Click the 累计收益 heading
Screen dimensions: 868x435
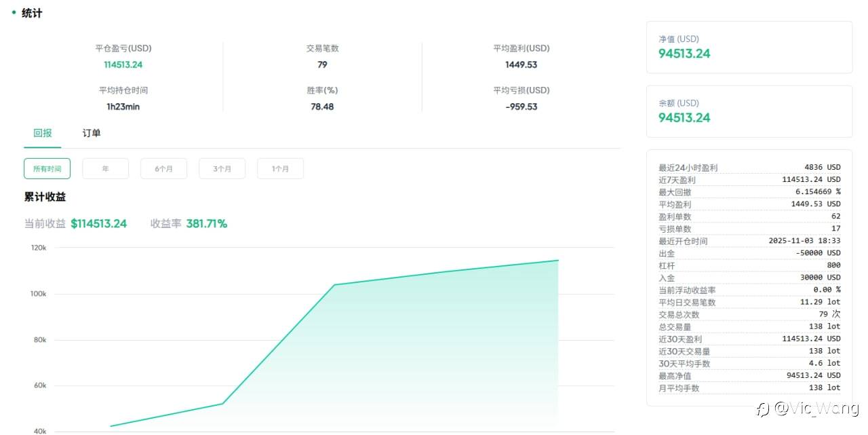[x=45, y=197]
